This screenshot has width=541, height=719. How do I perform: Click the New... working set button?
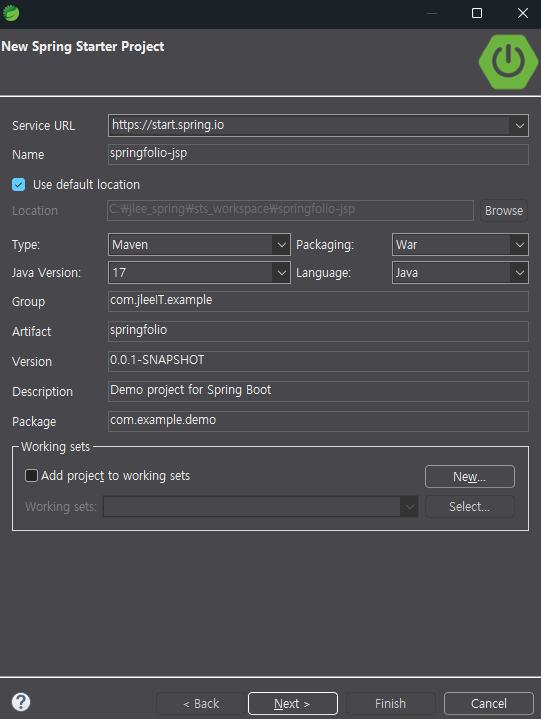(469, 476)
